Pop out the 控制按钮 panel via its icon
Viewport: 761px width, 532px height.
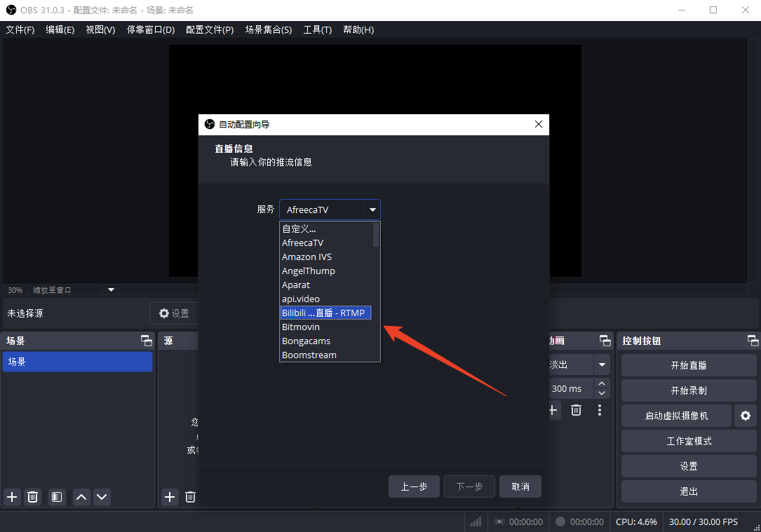point(752,341)
